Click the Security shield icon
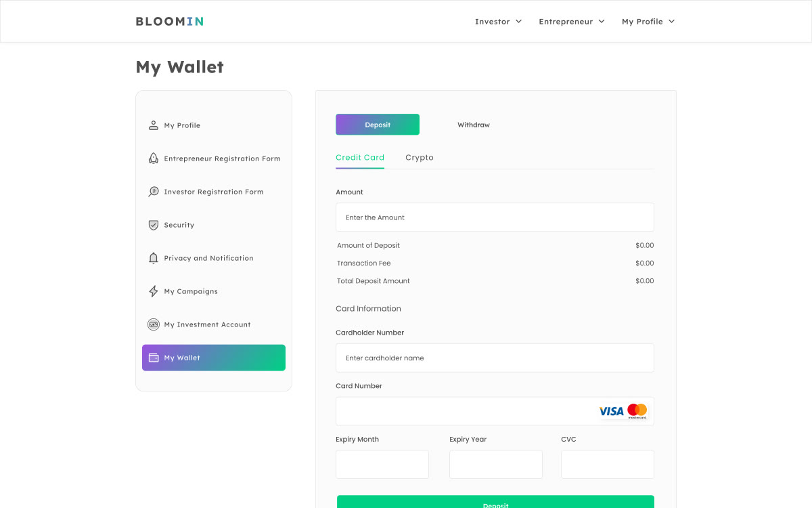This screenshot has width=812, height=508. click(154, 225)
